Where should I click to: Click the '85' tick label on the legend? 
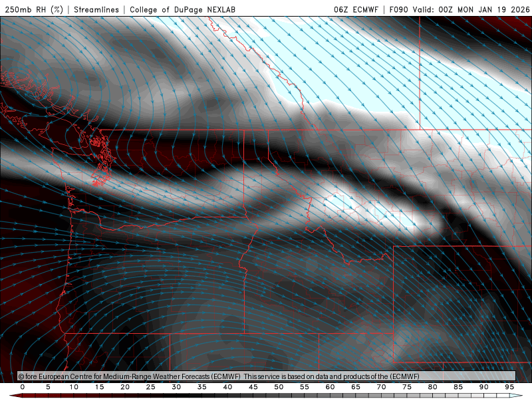coord(458,387)
